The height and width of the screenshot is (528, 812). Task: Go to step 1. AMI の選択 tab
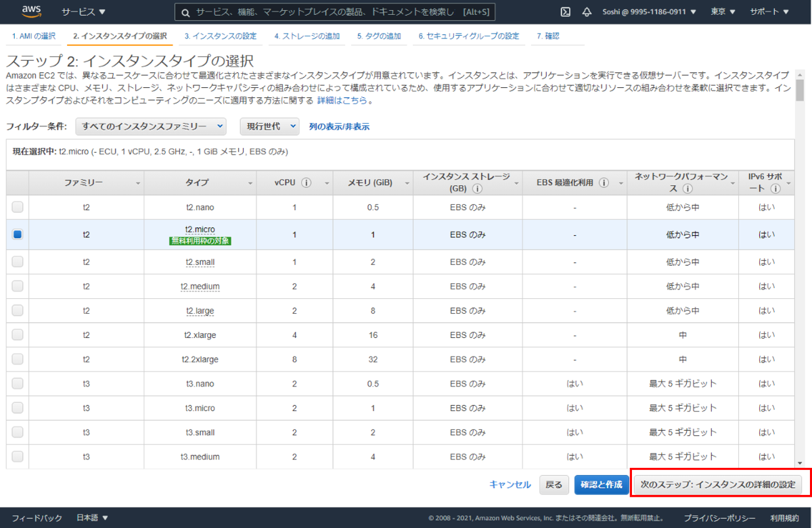(x=34, y=36)
